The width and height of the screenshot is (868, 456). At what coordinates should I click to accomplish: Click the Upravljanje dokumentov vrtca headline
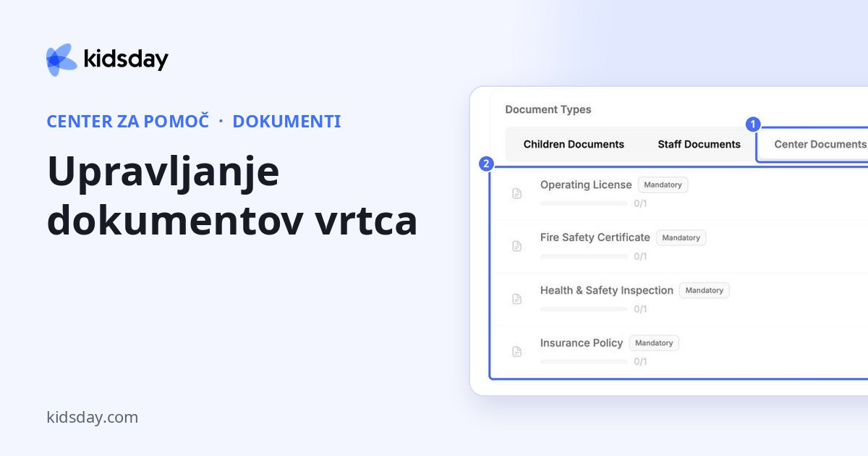click(231, 196)
